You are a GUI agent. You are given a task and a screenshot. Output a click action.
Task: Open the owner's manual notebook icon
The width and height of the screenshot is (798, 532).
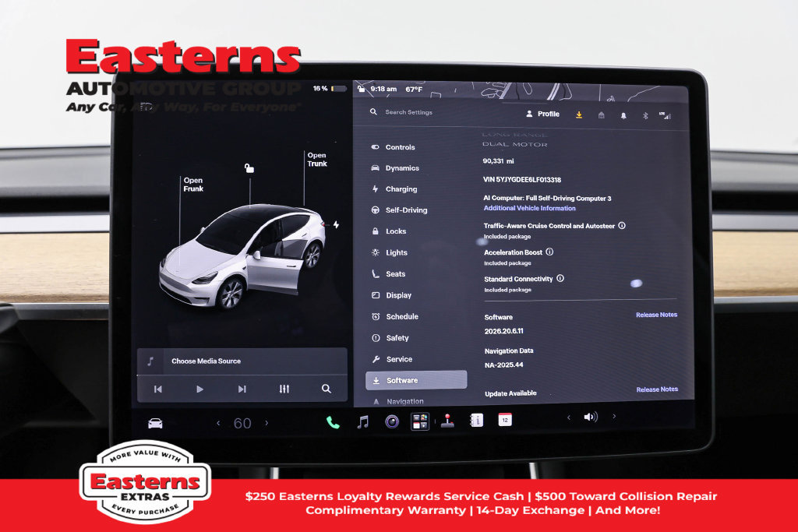pos(476,420)
